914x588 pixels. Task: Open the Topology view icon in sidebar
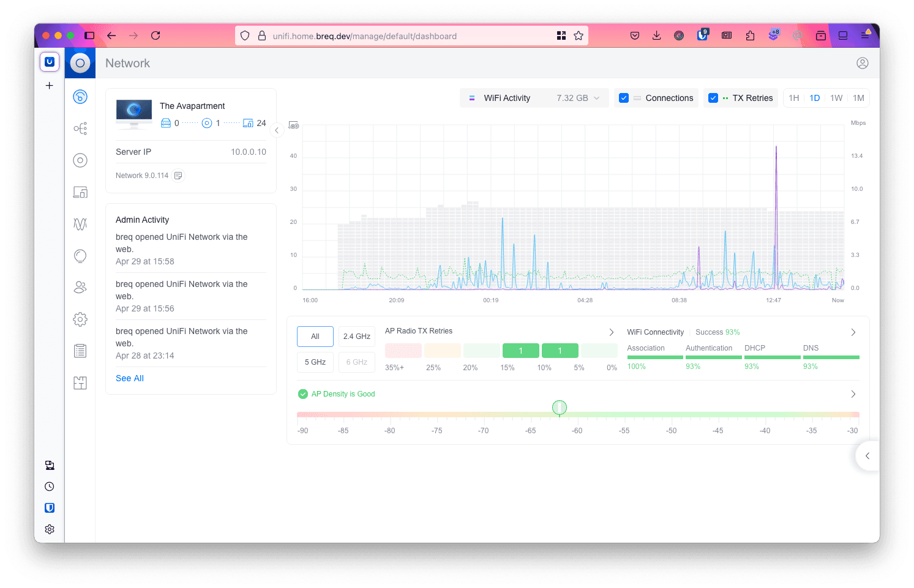(80, 128)
